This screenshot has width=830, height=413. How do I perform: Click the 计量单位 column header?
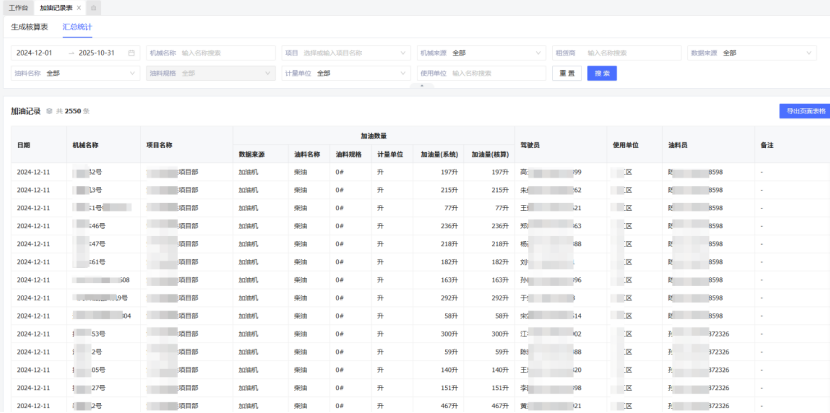click(x=390, y=154)
